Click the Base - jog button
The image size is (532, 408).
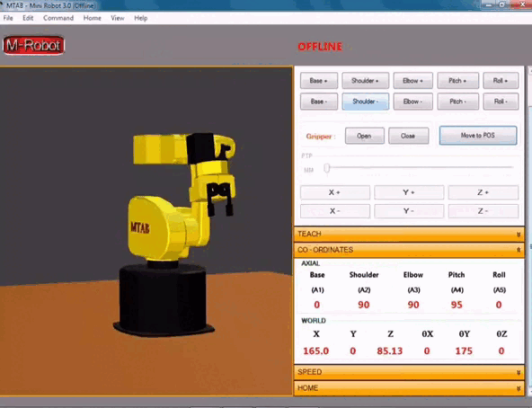click(319, 102)
